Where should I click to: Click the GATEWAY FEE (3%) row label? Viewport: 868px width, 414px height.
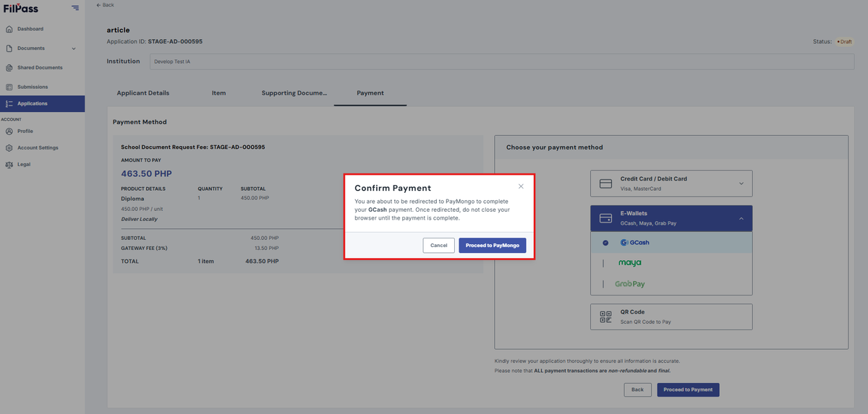pyautogui.click(x=143, y=247)
